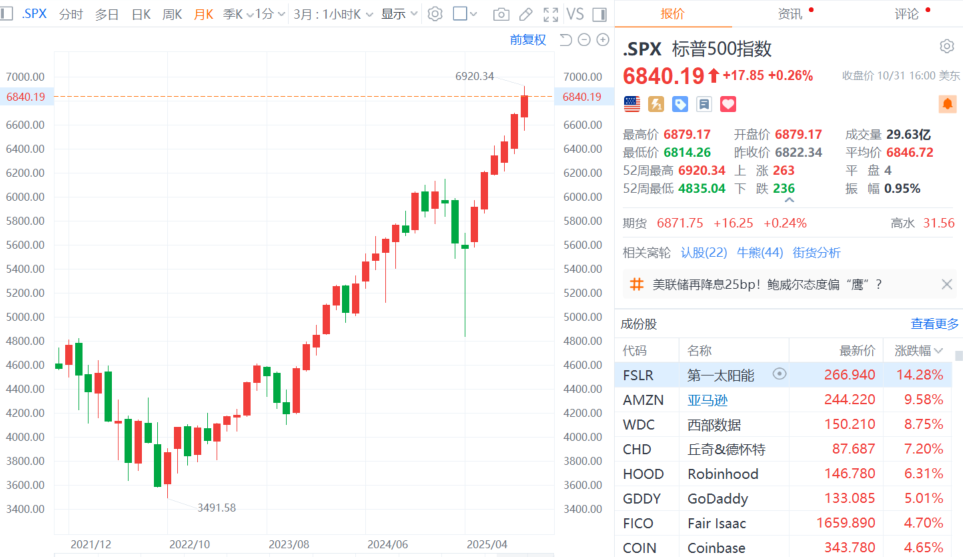Image resolution: width=963 pixels, height=557 pixels.
Task: Click the US flag market icon
Action: point(632,104)
